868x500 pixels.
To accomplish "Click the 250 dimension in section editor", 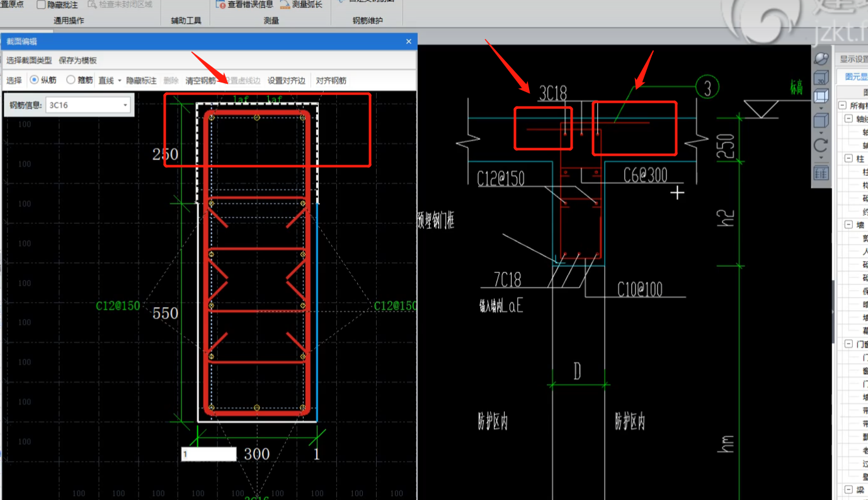I will tap(165, 154).
